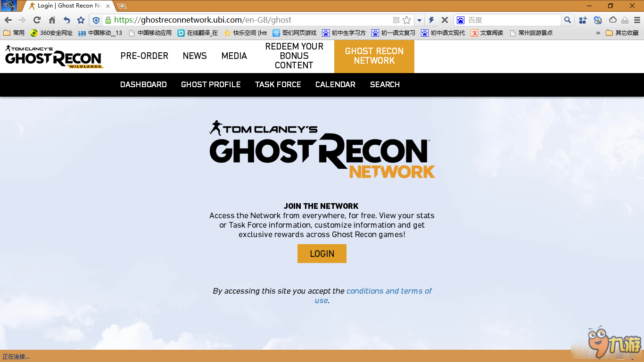Image resolution: width=644 pixels, height=362 pixels.
Task: Open the 初一语文复习 bookmark
Action: pyautogui.click(x=393, y=33)
